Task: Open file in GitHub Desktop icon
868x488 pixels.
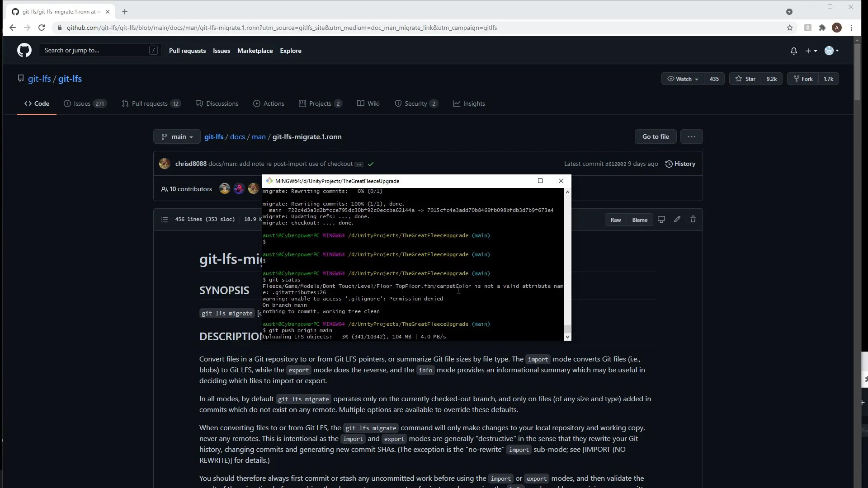Action: tap(661, 219)
